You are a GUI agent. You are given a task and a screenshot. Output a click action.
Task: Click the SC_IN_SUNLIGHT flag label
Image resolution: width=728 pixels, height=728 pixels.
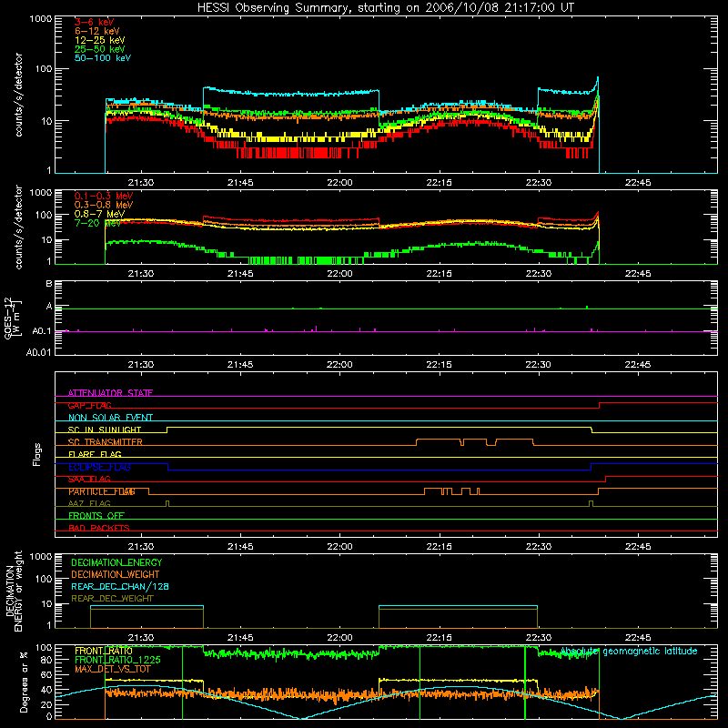point(105,430)
